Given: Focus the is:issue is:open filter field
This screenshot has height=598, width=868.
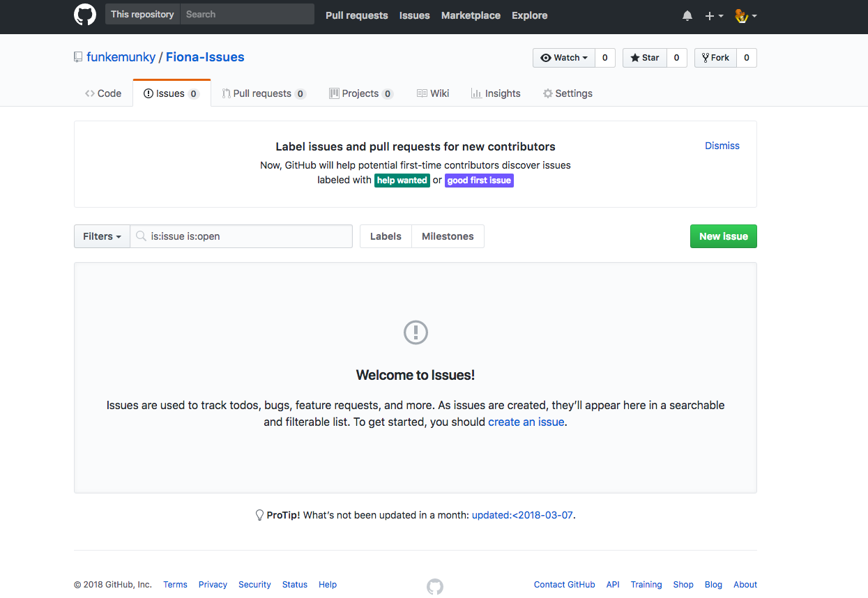Looking at the screenshot, I should pyautogui.click(x=241, y=236).
